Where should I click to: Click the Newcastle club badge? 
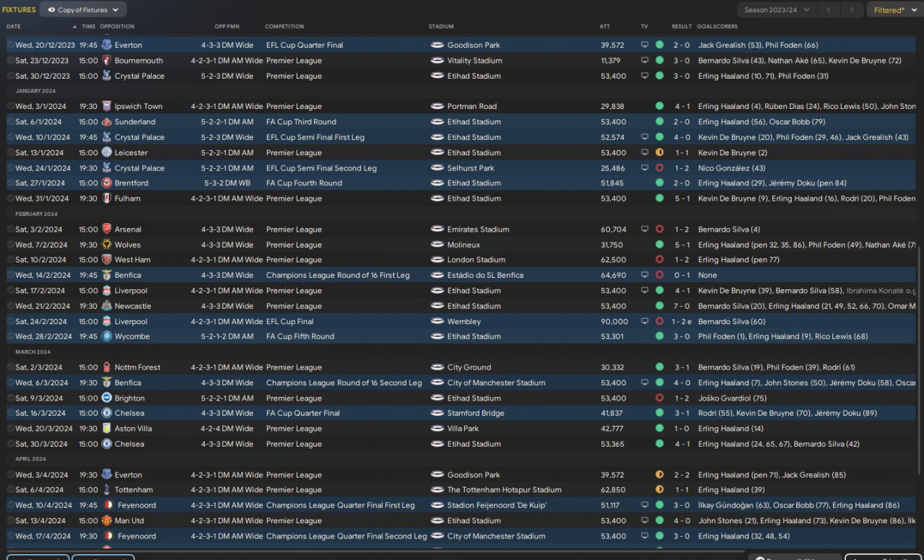107,306
